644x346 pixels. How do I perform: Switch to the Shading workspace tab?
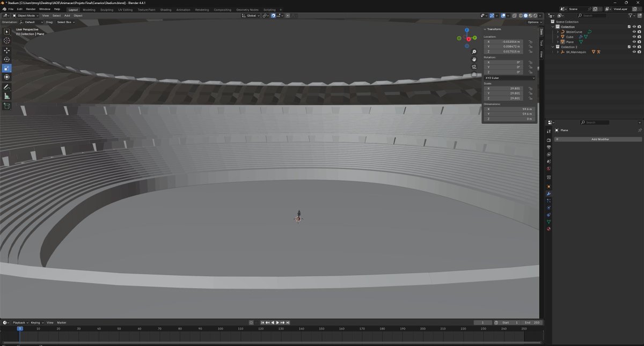click(166, 9)
